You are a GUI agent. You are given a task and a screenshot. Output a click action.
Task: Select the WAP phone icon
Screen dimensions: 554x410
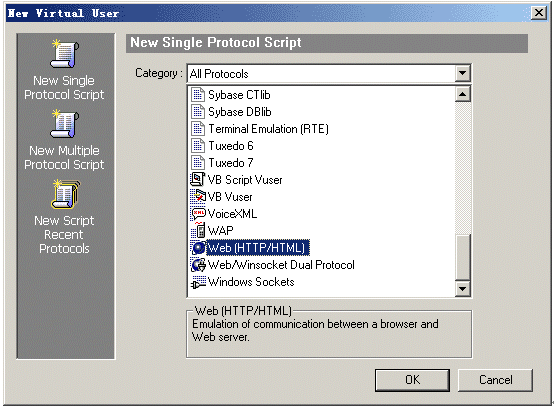pyautogui.click(x=199, y=230)
